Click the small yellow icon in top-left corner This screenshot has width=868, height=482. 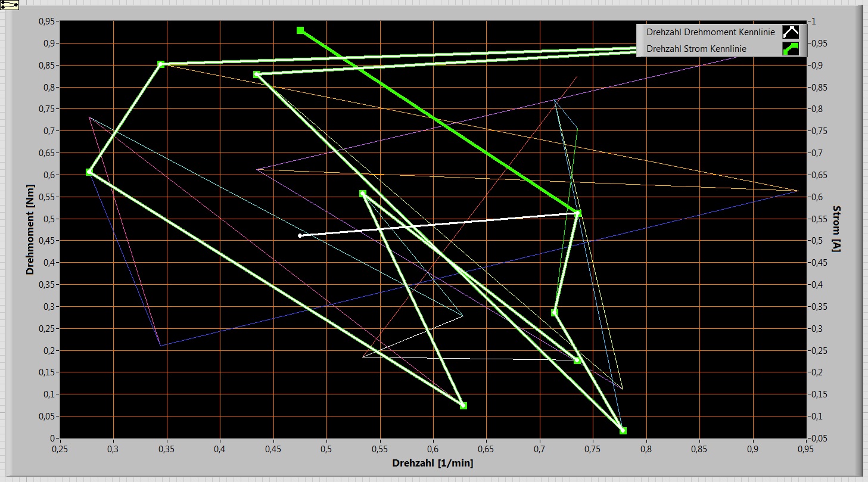point(9,5)
